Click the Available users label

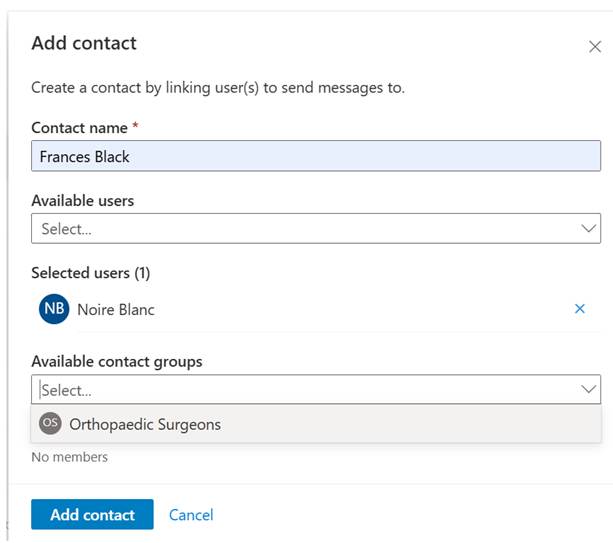82,200
